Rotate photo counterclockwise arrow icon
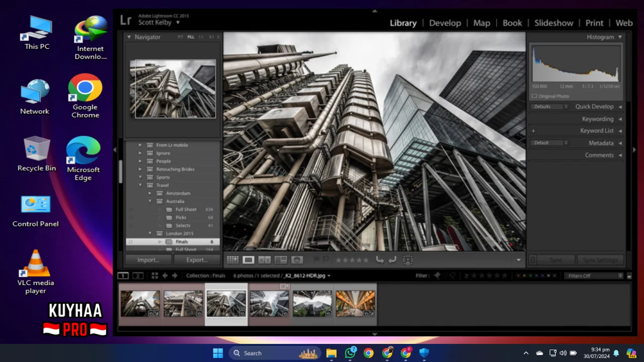Screen dimensions: 644x362 (380, 260)
